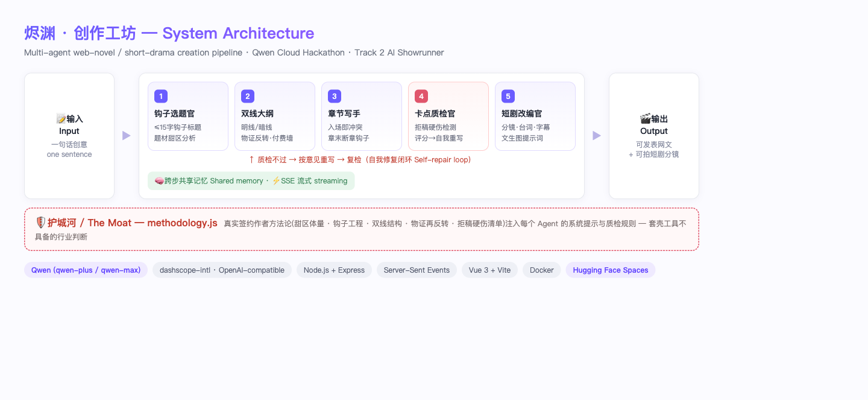Click the 钩子选题官 card title
Image resolution: width=868 pixels, height=400 pixels.
174,113
